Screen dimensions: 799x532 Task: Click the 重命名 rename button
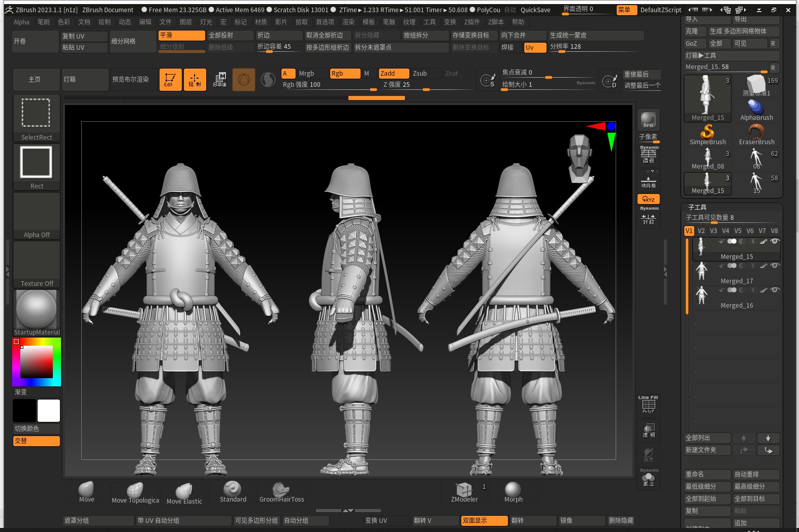point(708,474)
